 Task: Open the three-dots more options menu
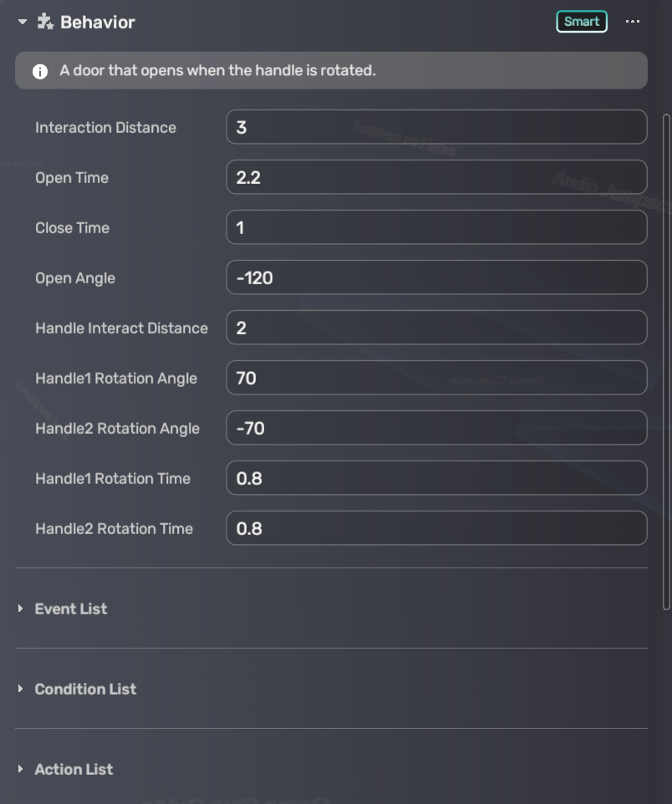[x=633, y=22]
